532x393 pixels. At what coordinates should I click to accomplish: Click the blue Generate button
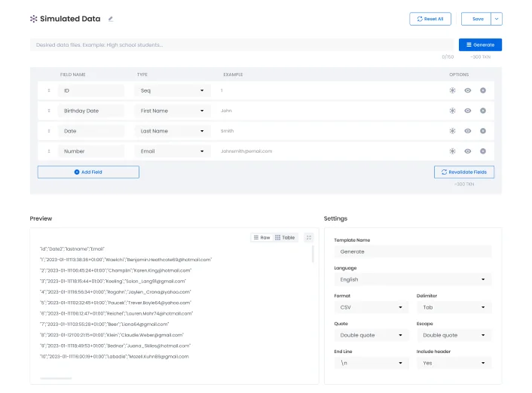tap(480, 44)
